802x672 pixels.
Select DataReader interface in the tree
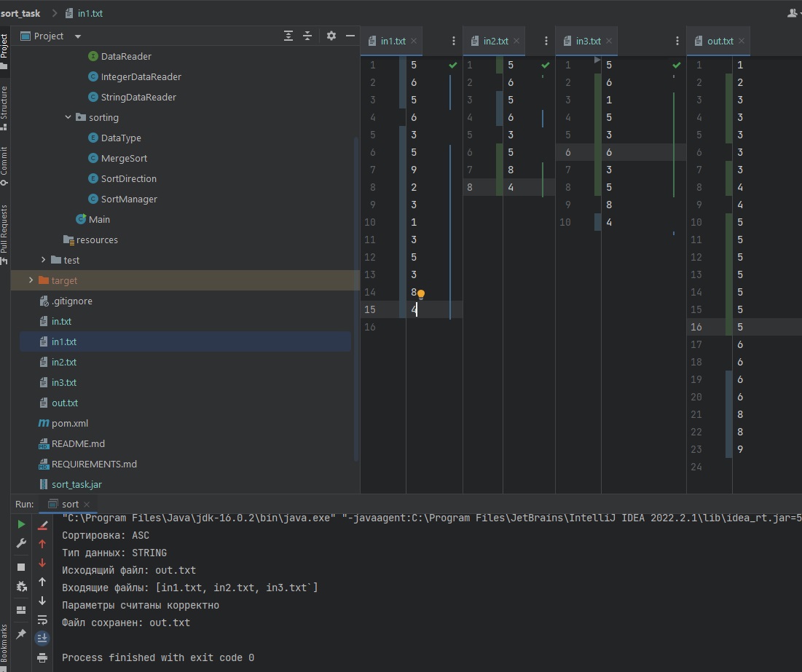click(126, 56)
